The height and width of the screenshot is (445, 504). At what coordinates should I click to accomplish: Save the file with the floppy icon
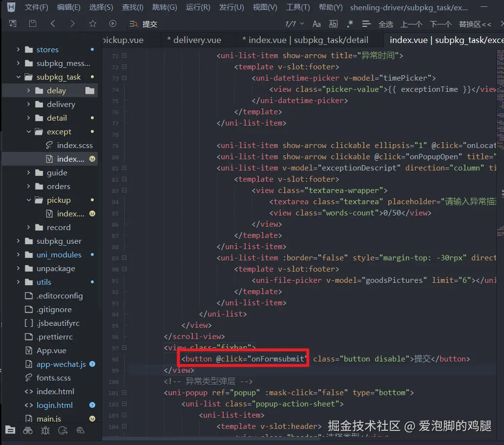coord(32,23)
